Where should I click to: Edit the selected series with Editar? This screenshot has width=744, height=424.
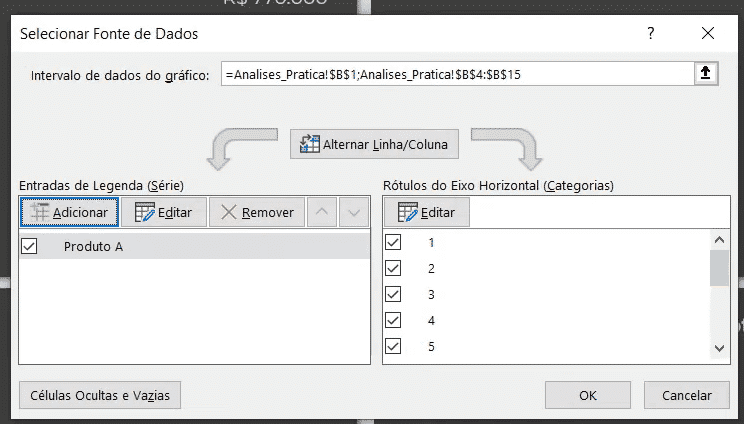(x=164, y=212)
